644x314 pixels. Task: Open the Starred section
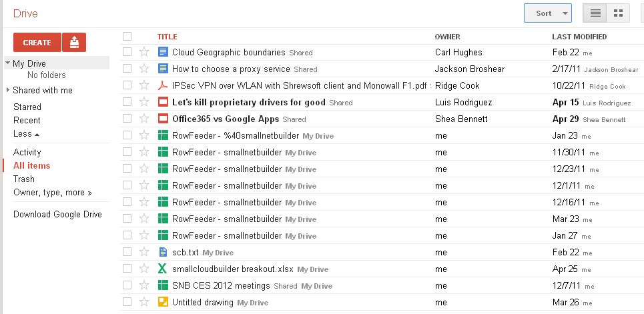tap(27, 107)
